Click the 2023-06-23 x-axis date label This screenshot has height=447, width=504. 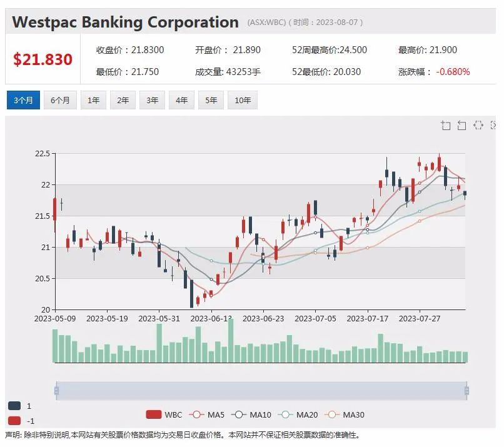tap(263, 318)
